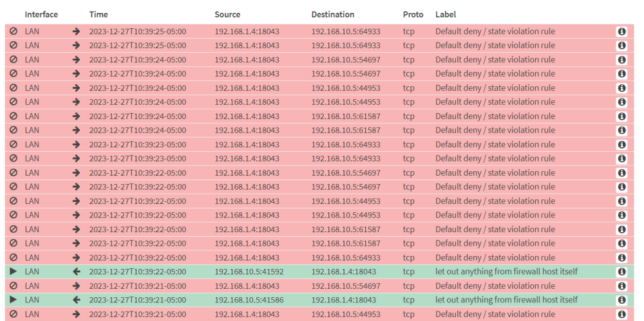The height and width of the screenshot is (321, 644).
Task: Click 10:39:21 timestamp on row to 192.168.10.5:54697
Action: point(138,286)
